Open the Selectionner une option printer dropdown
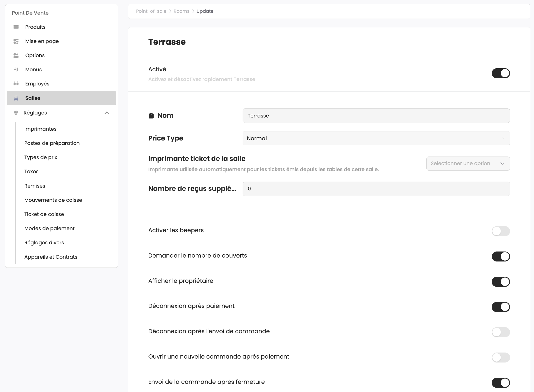The image size is (534, 392). (x=468, y=163)
